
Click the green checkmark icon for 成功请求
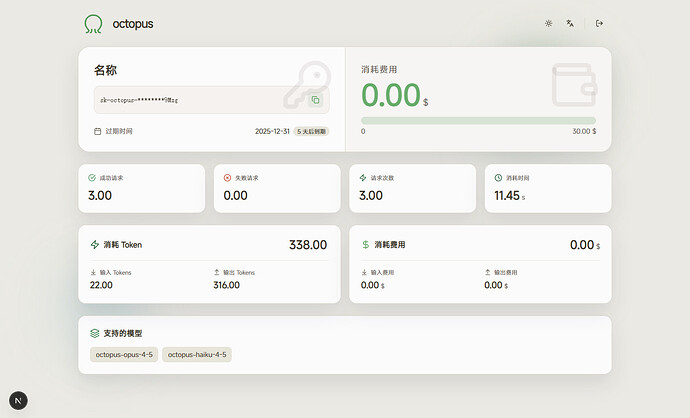coord(92,178)
